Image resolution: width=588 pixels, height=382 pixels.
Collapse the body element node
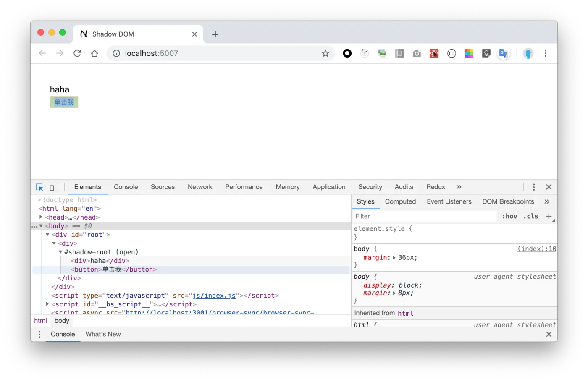coord(41,226)
